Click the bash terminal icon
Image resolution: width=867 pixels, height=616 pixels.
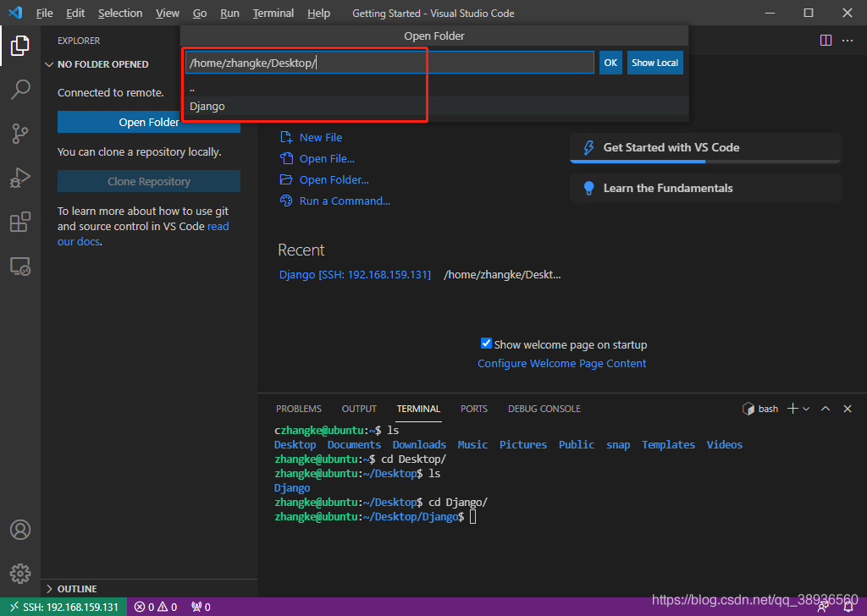(748, 409)
